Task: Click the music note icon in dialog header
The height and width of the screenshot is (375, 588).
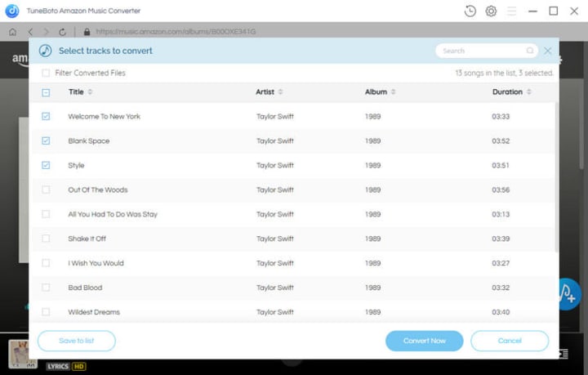Action: pyautogui.click(x=46, y=51)
